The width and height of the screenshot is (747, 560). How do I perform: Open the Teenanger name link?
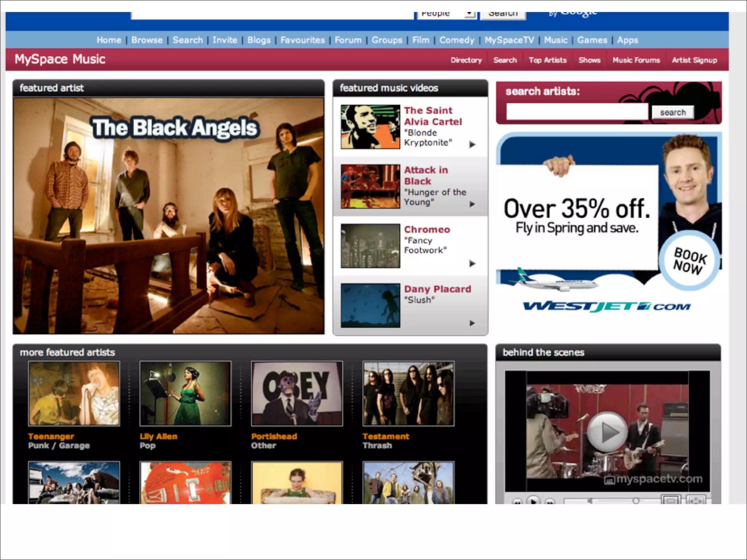coord(51,436)
